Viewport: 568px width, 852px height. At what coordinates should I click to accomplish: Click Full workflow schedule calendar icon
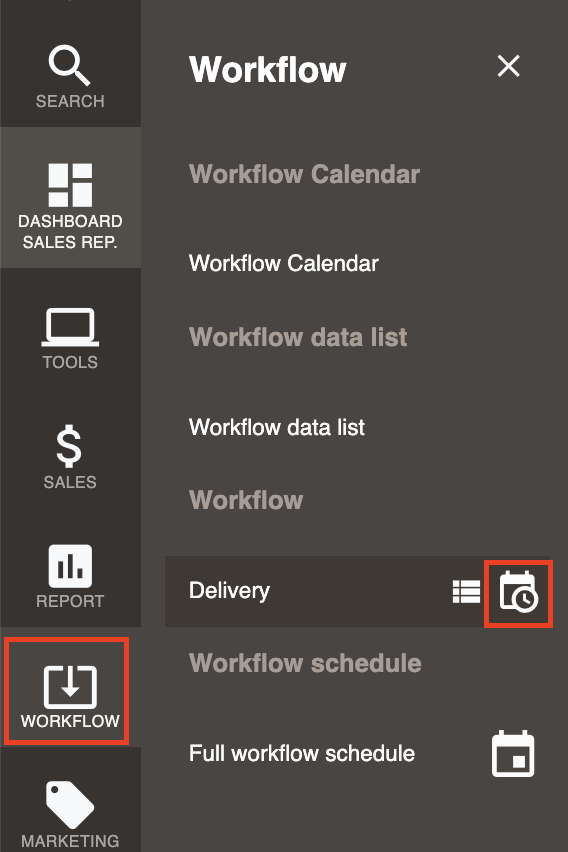(x=513, y=754)
